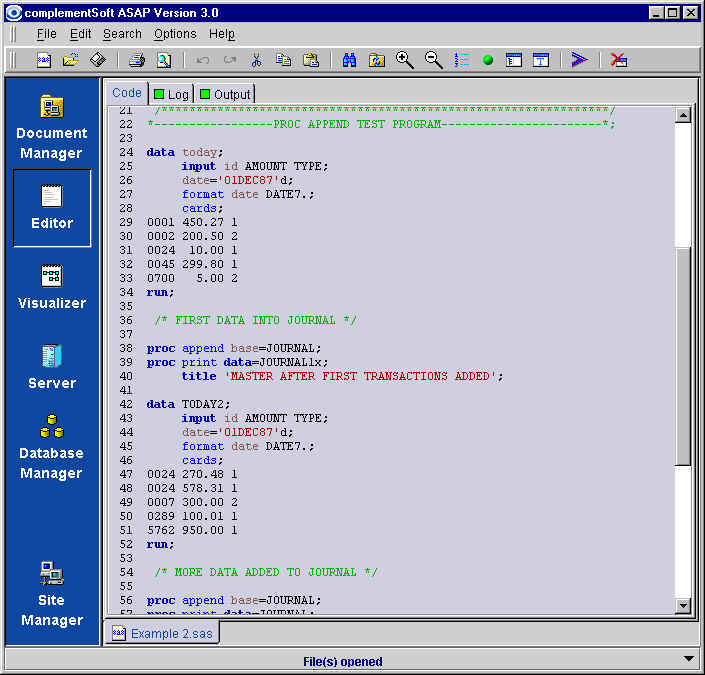Click the 'proc print data=JOURNAL1x;' line

click(237, 362)
